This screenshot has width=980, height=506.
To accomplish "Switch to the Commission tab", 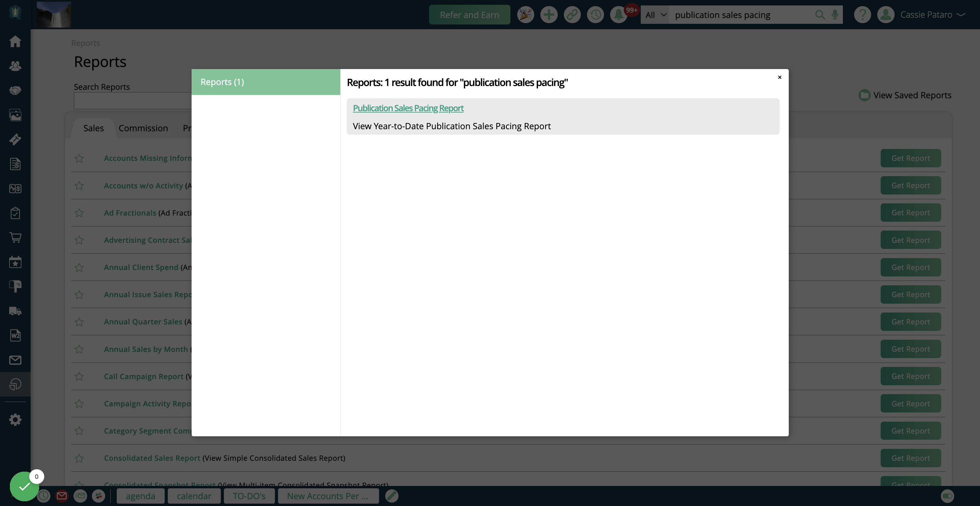I will (x=143, y=128).
